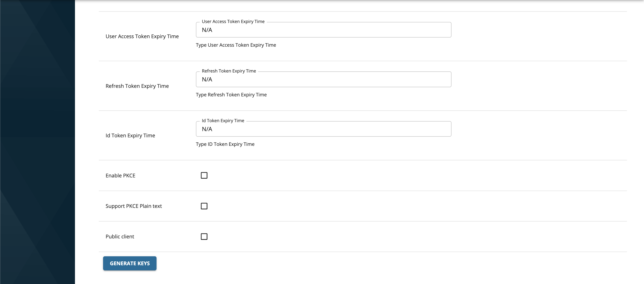Select N/A inside the Refresh Token field
This screenshot has height=284, width=644.
(x=207, y=79)
